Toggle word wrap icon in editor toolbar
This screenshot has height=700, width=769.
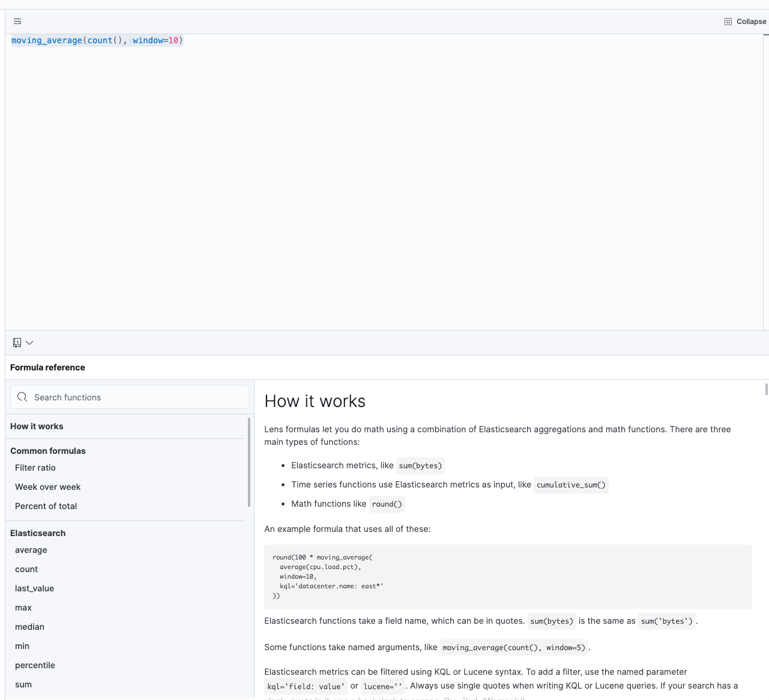pos(17,22)
